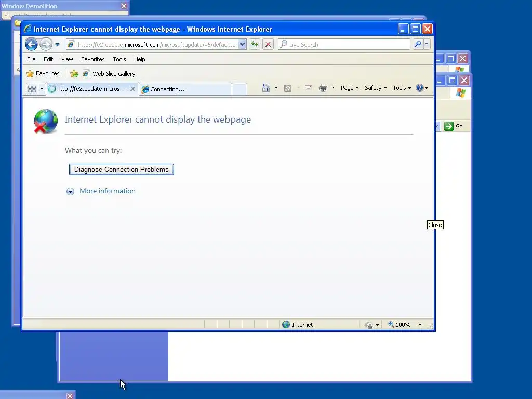532x399 pixels.
Task: Minimize the Internet Explorer window
Action: pos(403,29)
